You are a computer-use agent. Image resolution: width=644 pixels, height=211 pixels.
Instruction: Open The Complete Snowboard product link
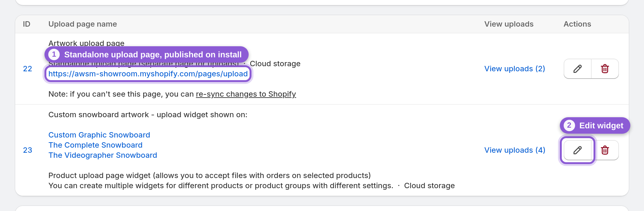95,145
